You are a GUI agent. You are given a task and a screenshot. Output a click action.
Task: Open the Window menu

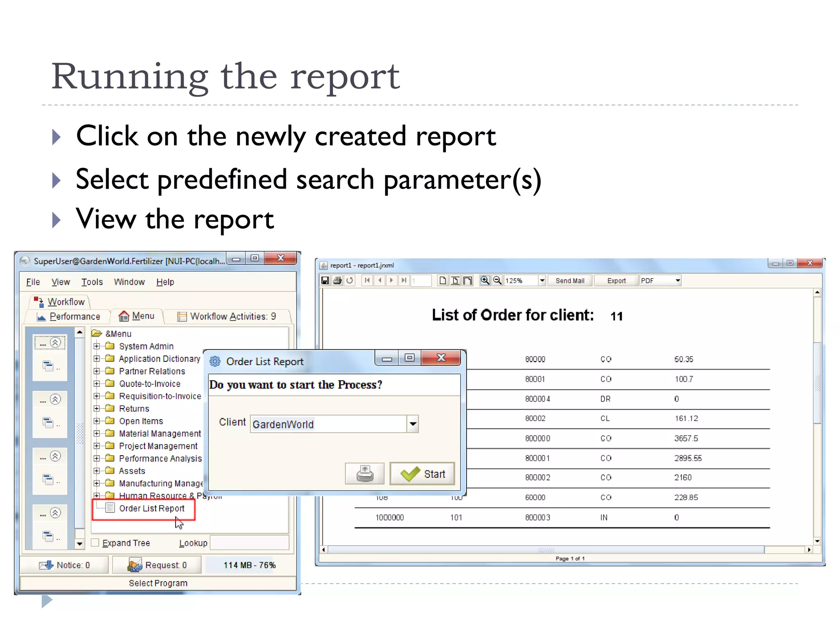click(129, 282)
